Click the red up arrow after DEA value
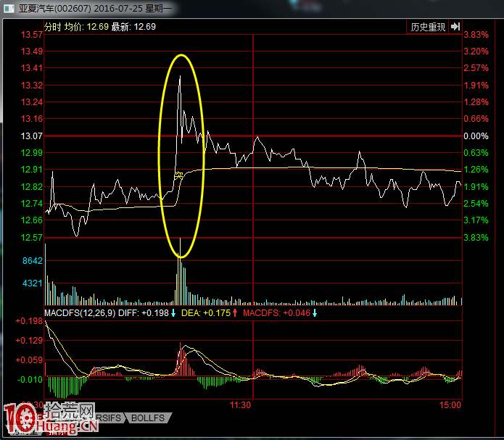The image size is (504, 440). click(235, 312)
